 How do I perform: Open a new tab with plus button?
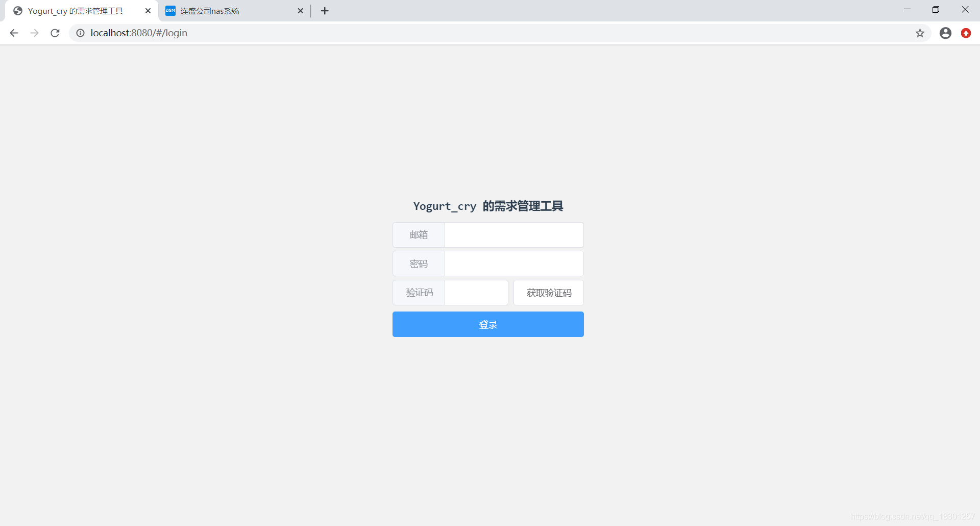[325, 11]
